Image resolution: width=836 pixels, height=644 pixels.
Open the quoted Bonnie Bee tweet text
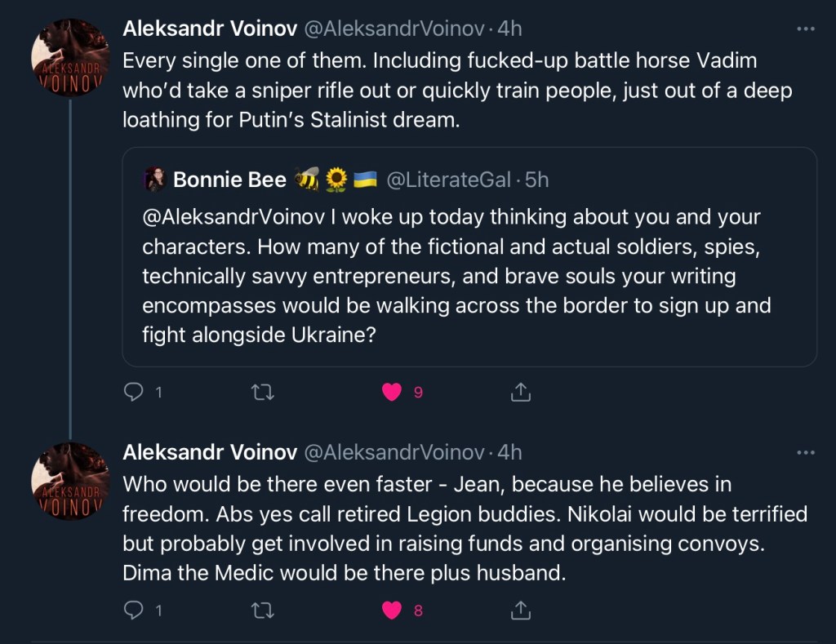[457, 276]
